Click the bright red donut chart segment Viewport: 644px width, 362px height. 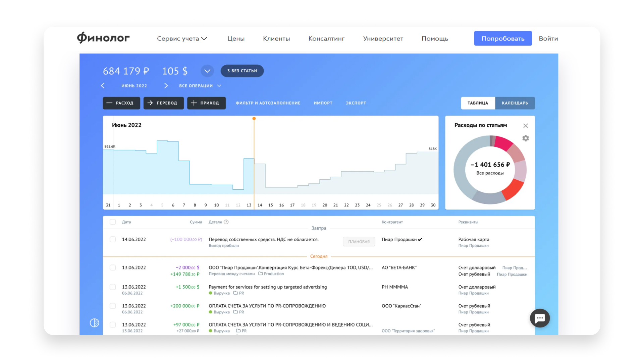pyautogui.click(x=514, y=189)
